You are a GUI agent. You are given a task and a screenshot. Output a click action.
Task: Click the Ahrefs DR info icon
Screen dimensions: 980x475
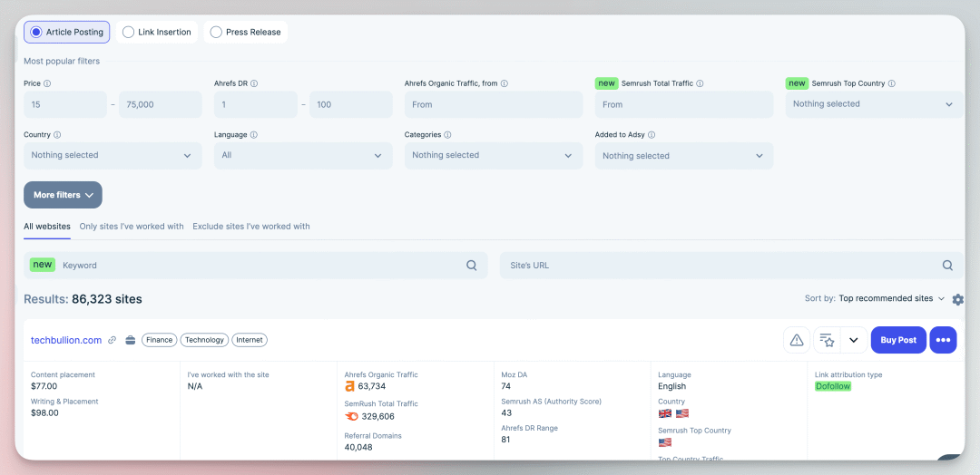pos(254,83)
